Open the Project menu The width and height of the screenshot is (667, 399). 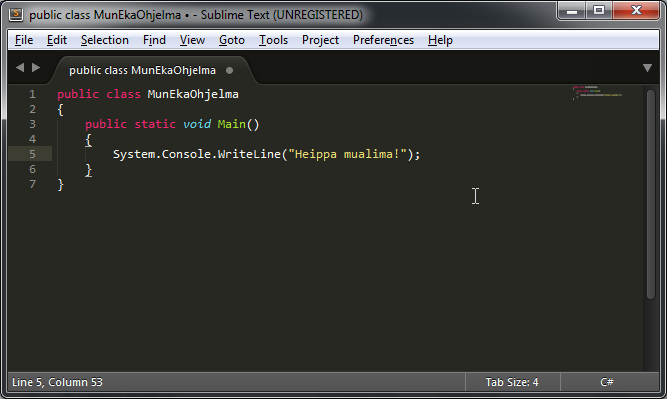(x=320, y=40)
